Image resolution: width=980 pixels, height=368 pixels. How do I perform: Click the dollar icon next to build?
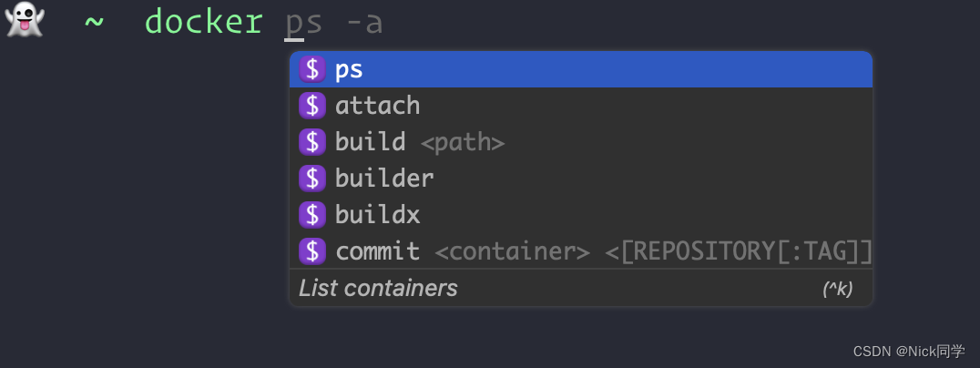[x=312, y=142]
